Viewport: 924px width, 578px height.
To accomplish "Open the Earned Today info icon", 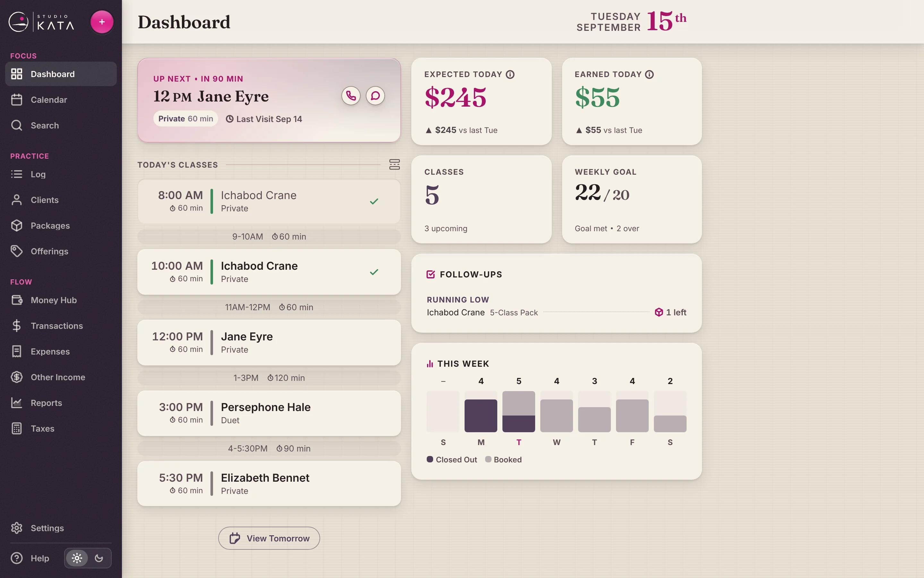I will pyautogui.click(x=649, y=74).
